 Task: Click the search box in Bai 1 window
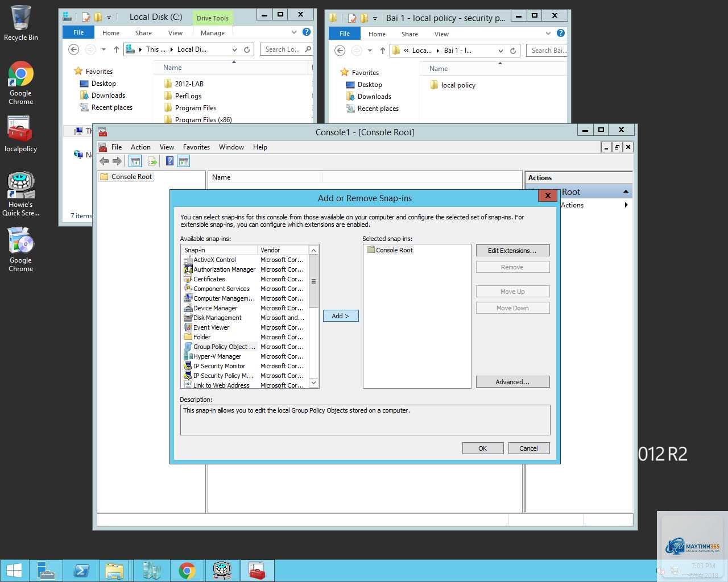point(547,51)
